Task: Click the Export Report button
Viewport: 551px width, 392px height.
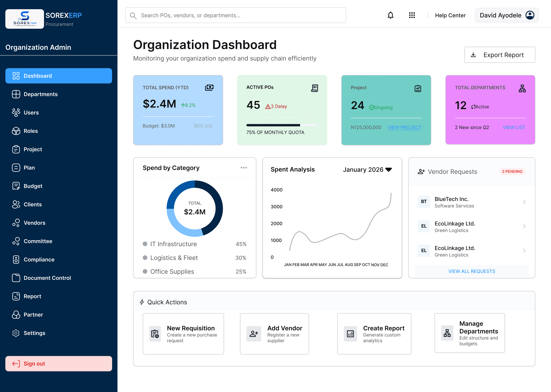Action: (500, 55)
